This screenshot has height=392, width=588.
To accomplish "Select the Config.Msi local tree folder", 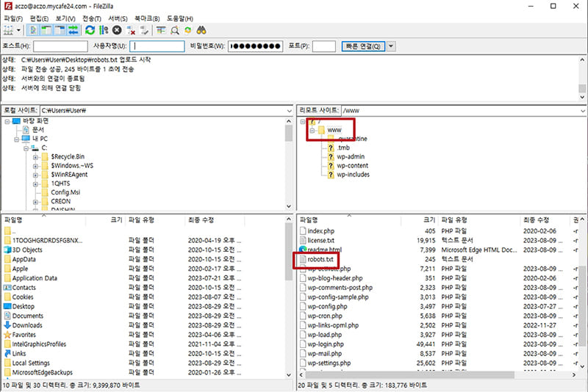I will tap(65, 192).
